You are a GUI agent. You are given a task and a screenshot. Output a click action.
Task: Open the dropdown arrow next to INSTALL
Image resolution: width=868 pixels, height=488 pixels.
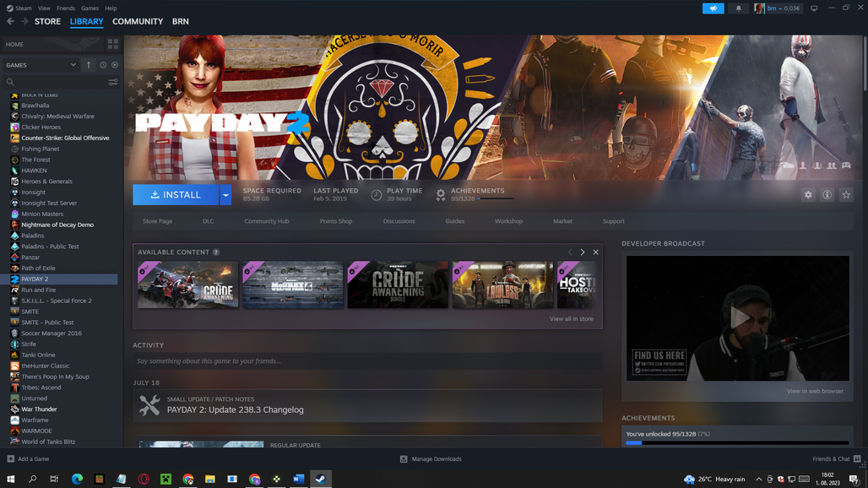click(225, 195)
